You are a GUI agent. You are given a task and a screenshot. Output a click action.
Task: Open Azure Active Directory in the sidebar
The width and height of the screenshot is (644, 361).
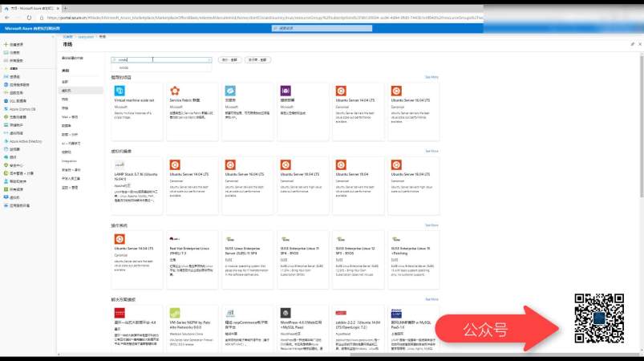[x=22, y=141]
